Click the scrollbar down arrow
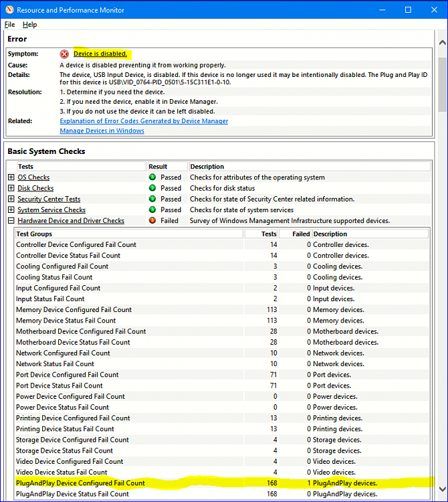This screenshot has height=502, width=448. [x=442, y=489]
